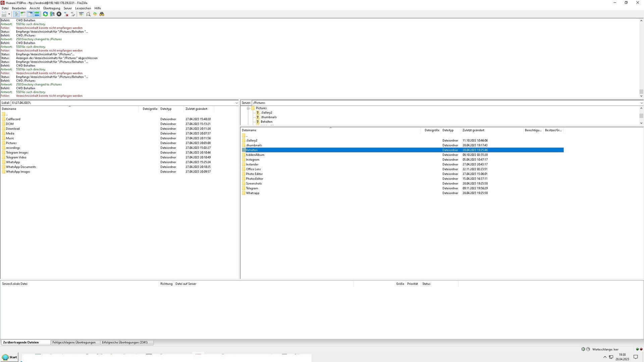
Task: Expand the local path E:\27.04.2023 dropdown
Action: (236, 103)
